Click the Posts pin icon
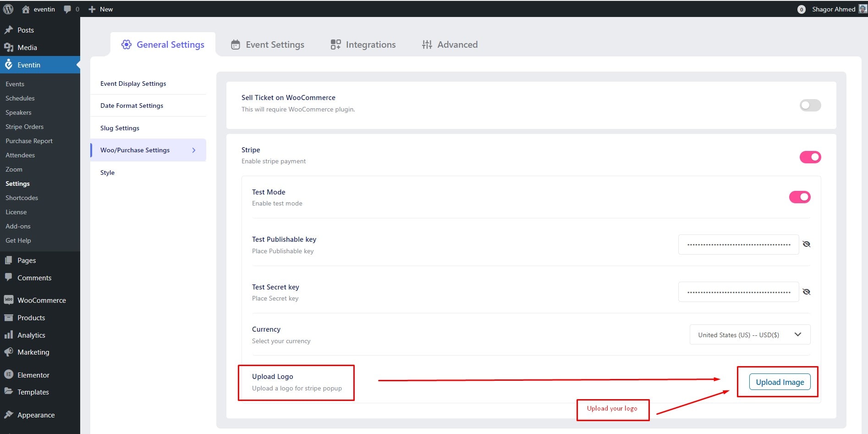 [x=9, y=30]
